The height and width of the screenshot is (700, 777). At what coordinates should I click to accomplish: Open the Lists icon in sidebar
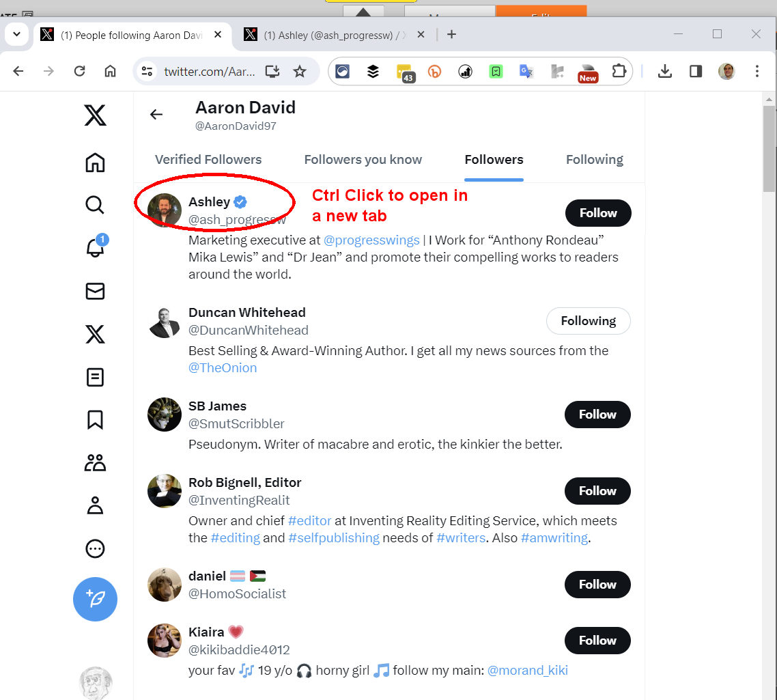click(95, 377)
